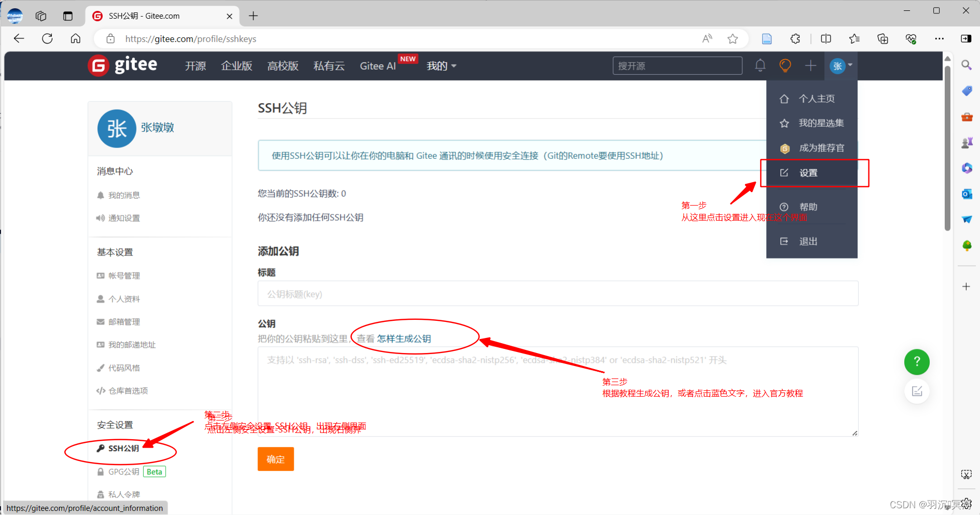Screen dimensions: 980x515
Task: Click the plus create icon in header
Action: (x=810, y=65)
